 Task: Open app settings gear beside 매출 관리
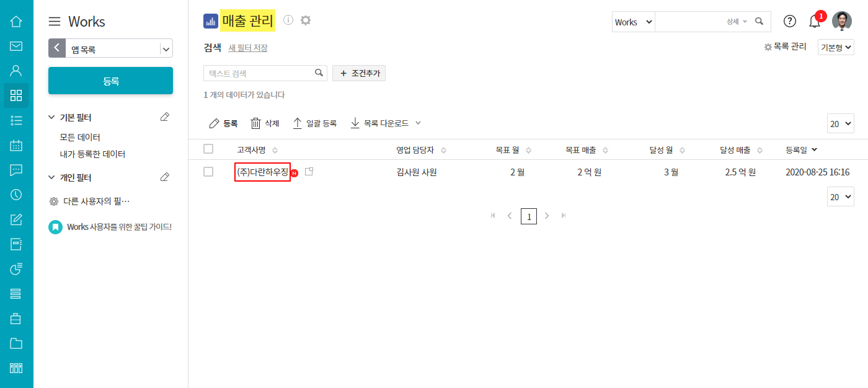point(306,20)
